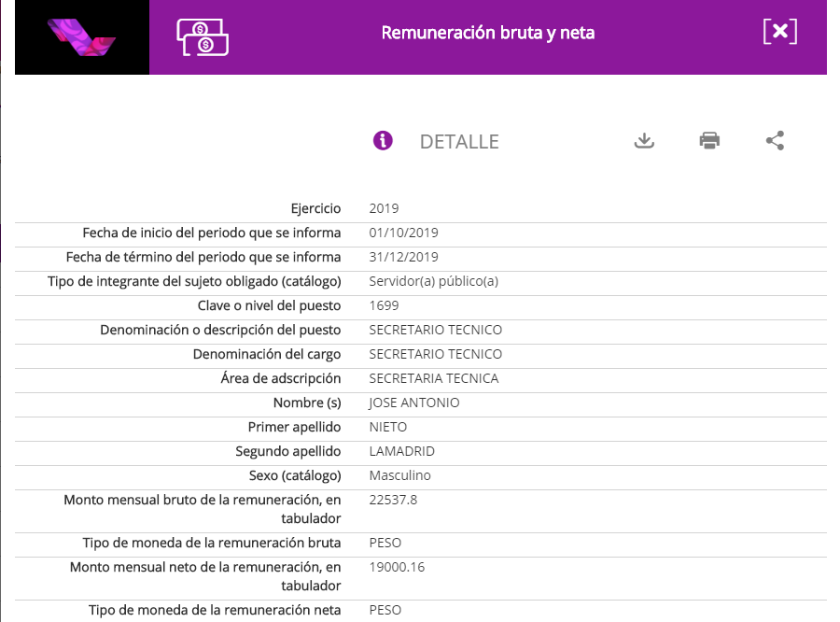840x622 pixels.
Task: Click gross amount 22537.8
Action: click(x=393, y=500)
